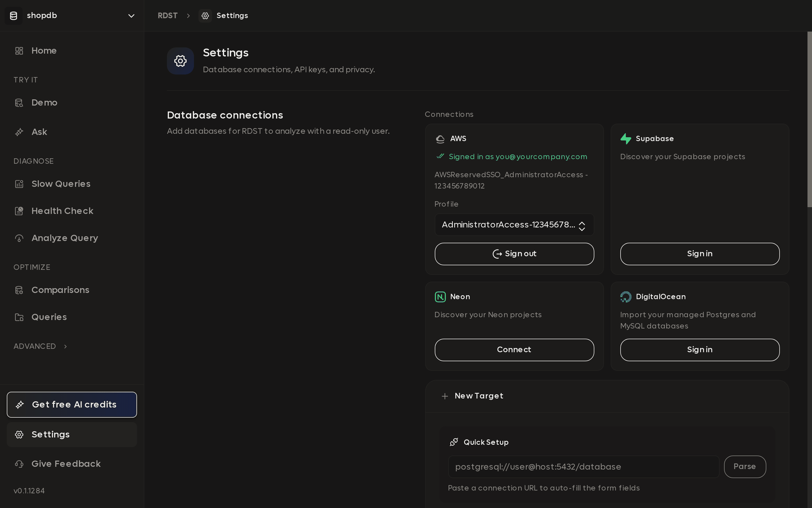Click the Slow Queries chart icon
The height and width of the screenshot is (508, 812).
19,184
